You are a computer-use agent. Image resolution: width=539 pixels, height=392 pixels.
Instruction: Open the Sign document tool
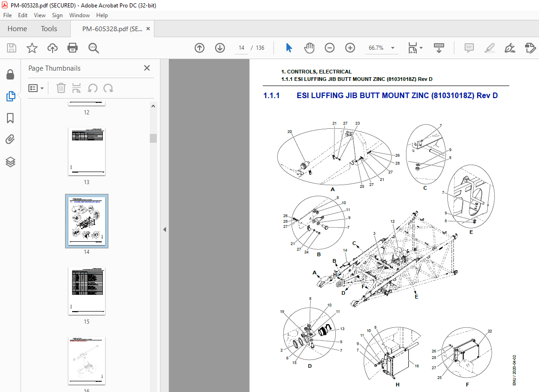[510, 48]
